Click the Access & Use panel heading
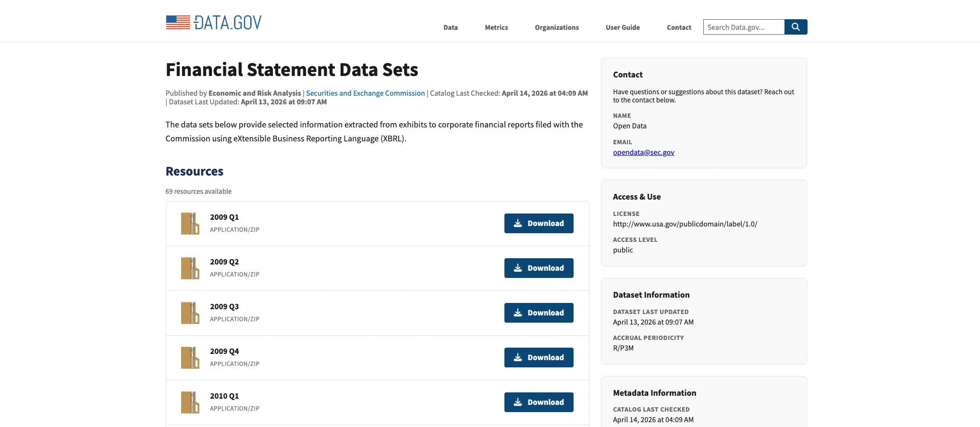Screen dimensions: 980x427 (x=637, y=197)
